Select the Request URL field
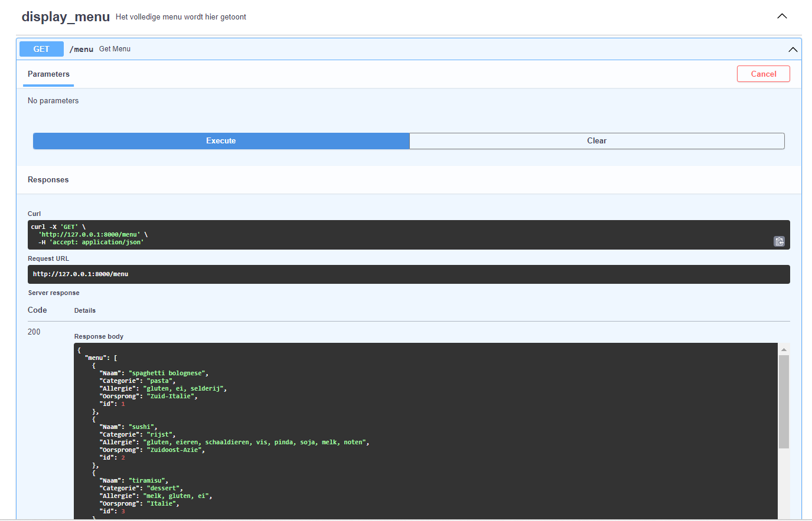This screenshot has width=812, height=521. (407, 274)
